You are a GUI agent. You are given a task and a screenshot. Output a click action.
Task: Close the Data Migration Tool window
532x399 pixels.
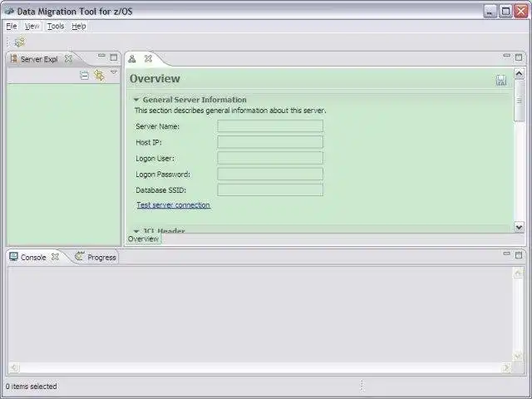[521, 12]
